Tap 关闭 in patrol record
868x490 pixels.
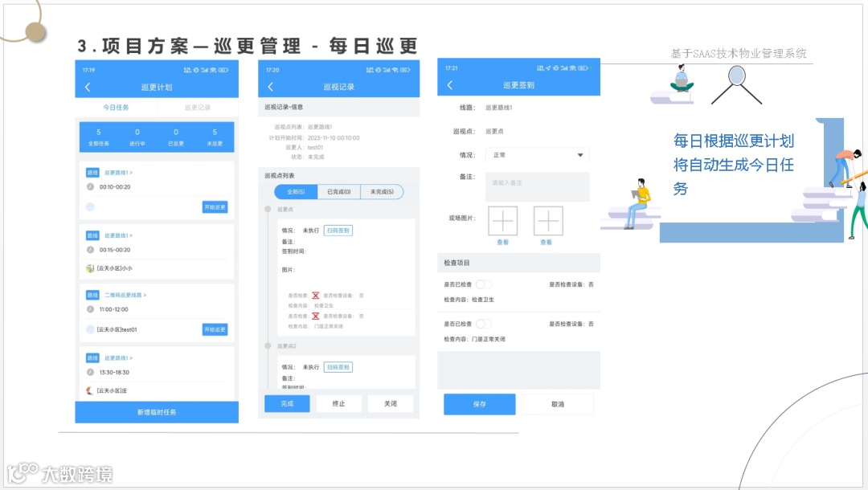coord(391,404)
